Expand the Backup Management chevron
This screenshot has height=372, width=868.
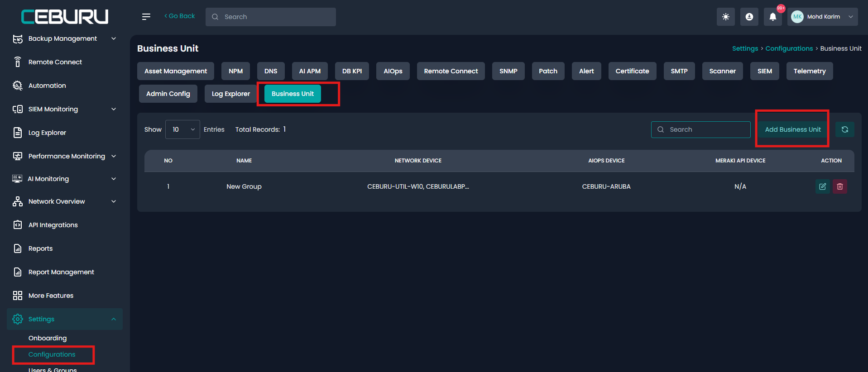[114, 38]
